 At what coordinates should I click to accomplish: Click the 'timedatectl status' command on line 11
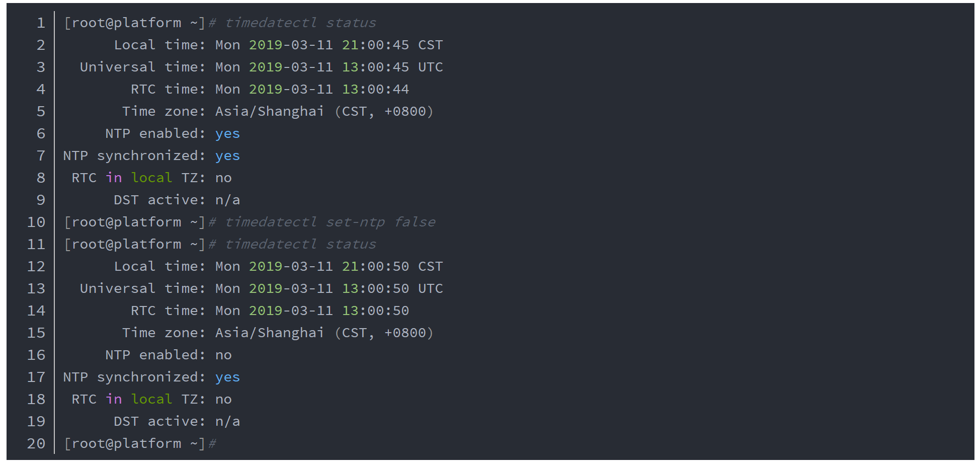(300, 245)
